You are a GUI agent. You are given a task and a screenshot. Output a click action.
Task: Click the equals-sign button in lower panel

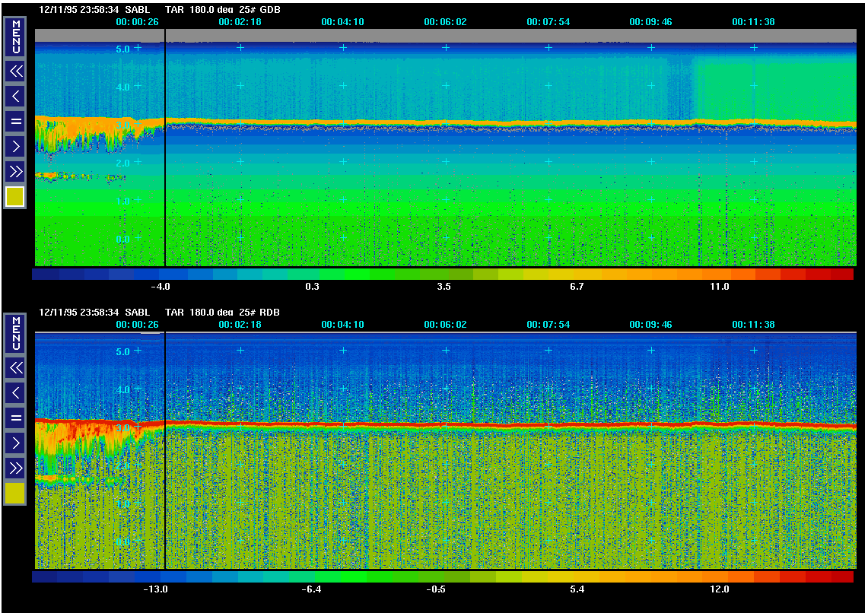15,418
